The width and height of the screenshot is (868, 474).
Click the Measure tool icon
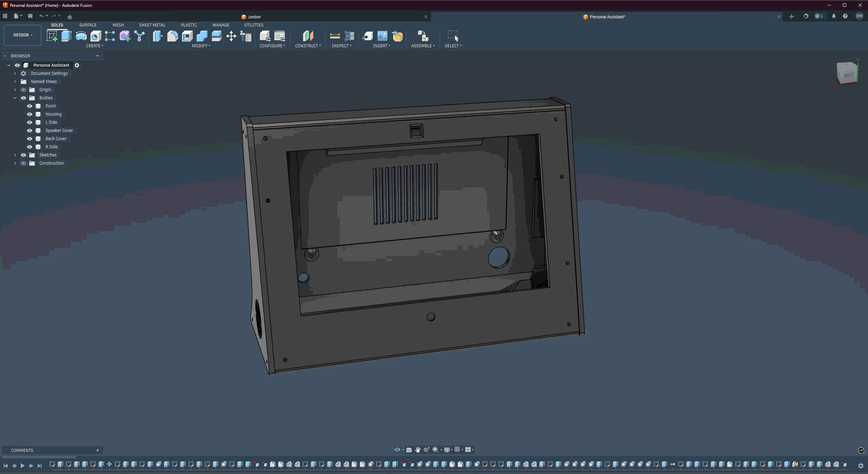click(335, 36)
